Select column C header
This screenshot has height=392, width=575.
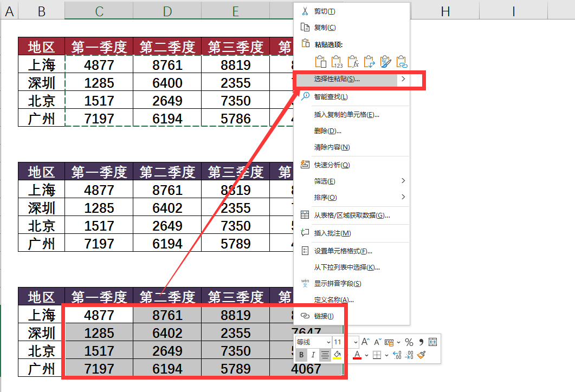click(99, 11)
